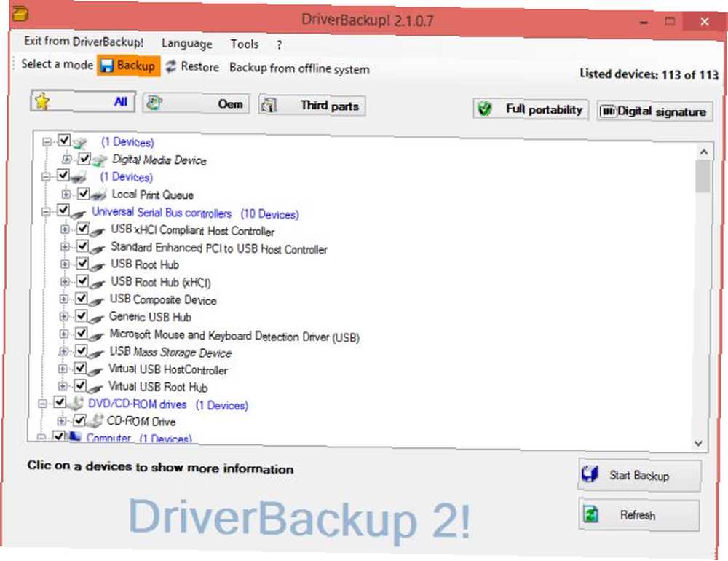Expand the Local Print Queue node
This screenshot has width=728, height=561.
pyautogui.click(x=66, y=195)
